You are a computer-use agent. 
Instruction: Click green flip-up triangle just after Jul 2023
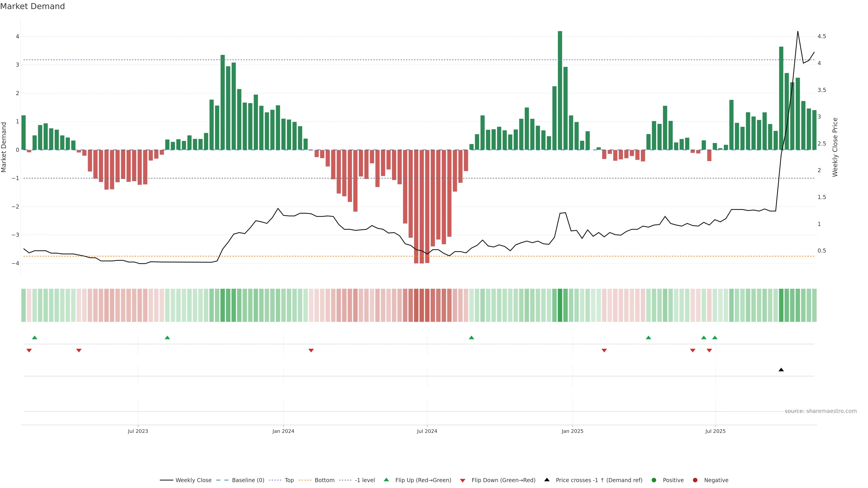[x=167, y=338]
